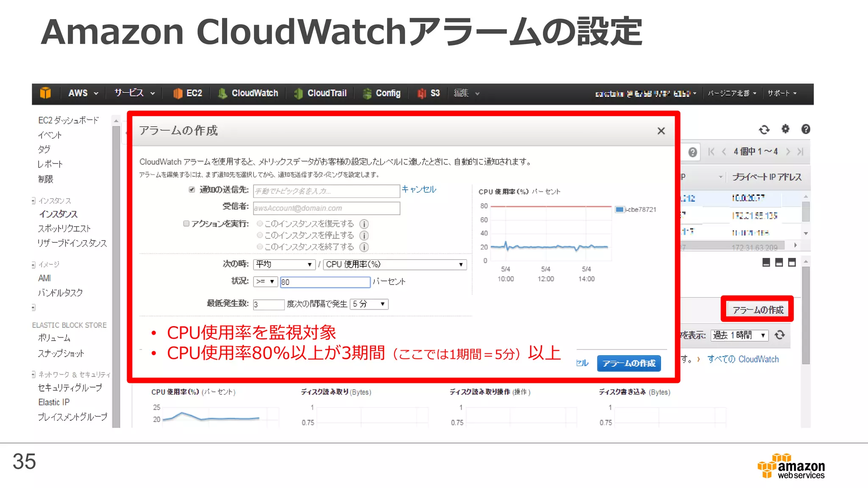Go to next page of instances

[788, 152]
